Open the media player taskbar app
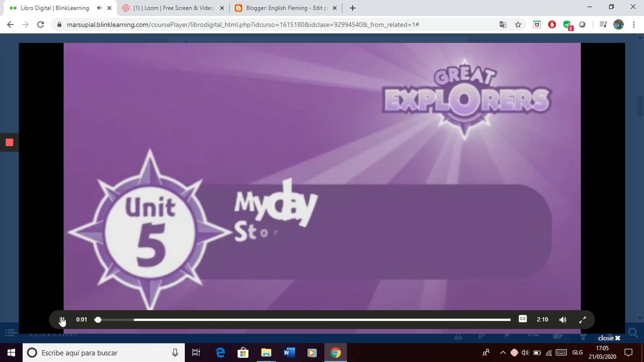644x362 pixels. point(312,352)
